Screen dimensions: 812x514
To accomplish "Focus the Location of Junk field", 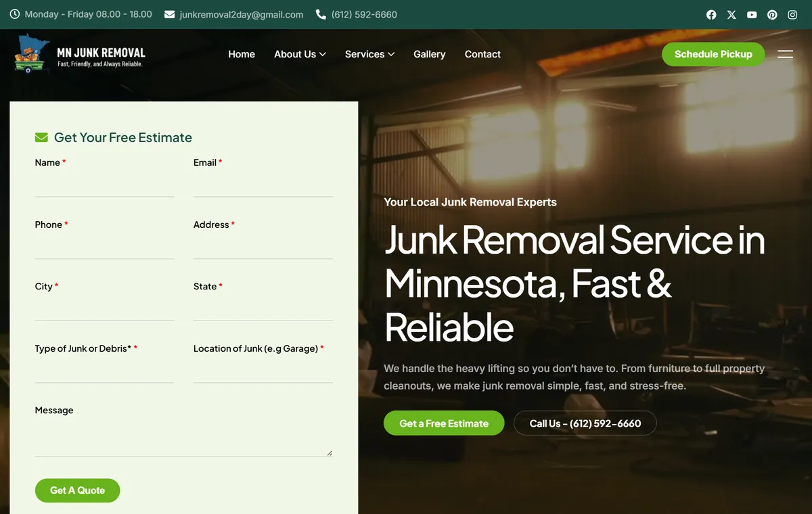I will (263, 370).
